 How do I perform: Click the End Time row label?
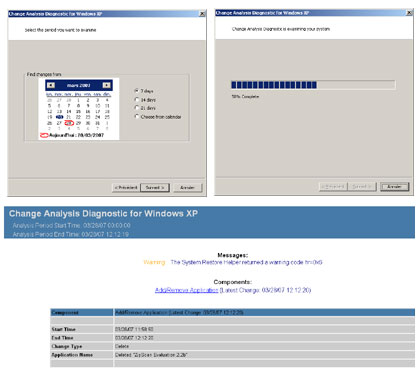62,338
